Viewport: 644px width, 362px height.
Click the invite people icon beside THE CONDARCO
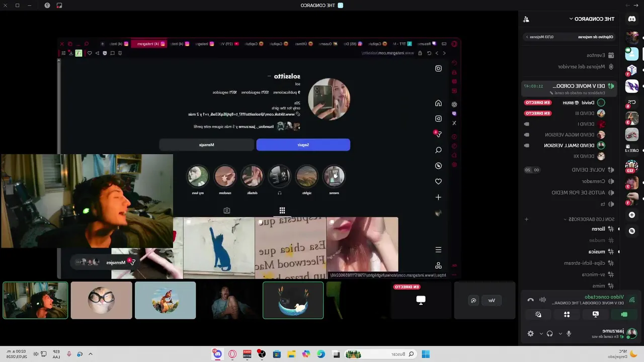[526, 19]
